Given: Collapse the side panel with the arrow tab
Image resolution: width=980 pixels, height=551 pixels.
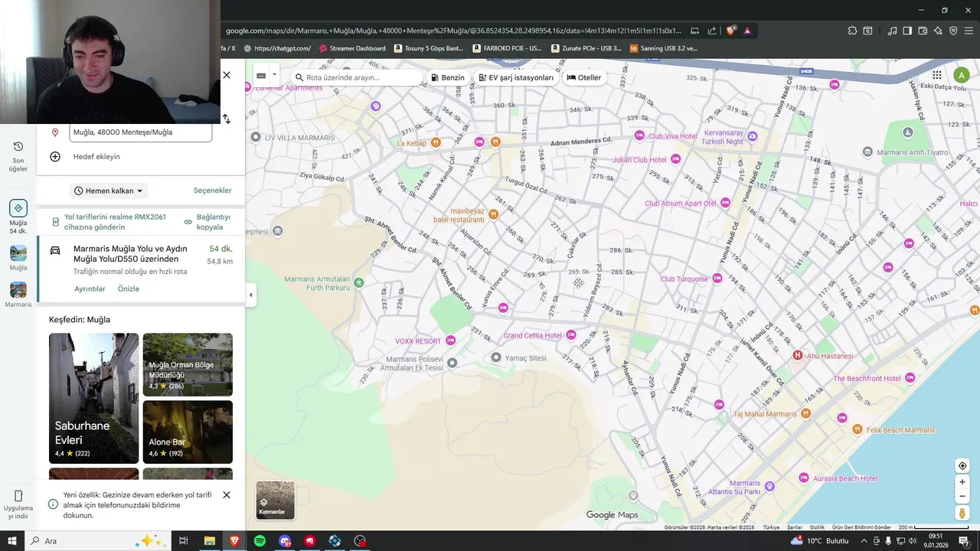Looking at the screenshot, I should [250, 295].
